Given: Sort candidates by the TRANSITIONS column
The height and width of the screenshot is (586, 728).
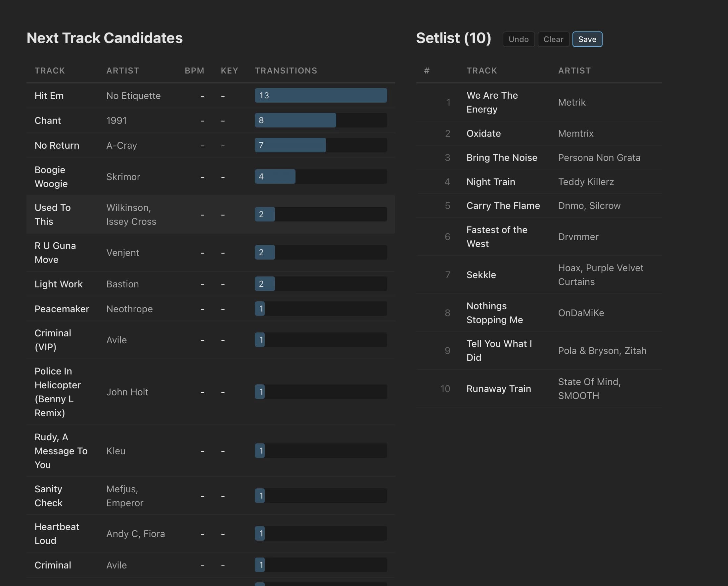Looking at the screenshot, I should (286, 70).
